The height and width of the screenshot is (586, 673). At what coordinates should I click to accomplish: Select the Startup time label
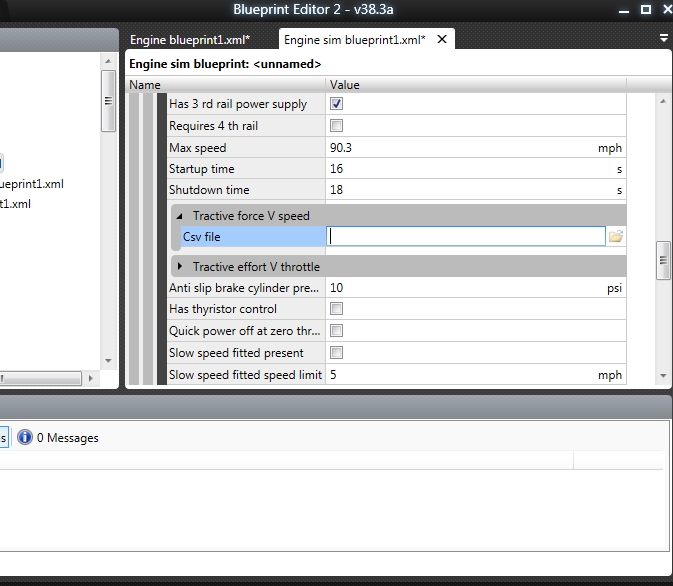(x=246, y=169)
